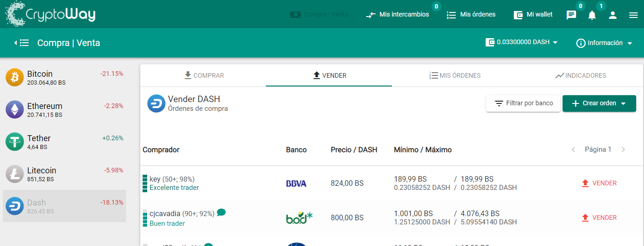Click the CryptoWay logo

[x=51, y=14]
